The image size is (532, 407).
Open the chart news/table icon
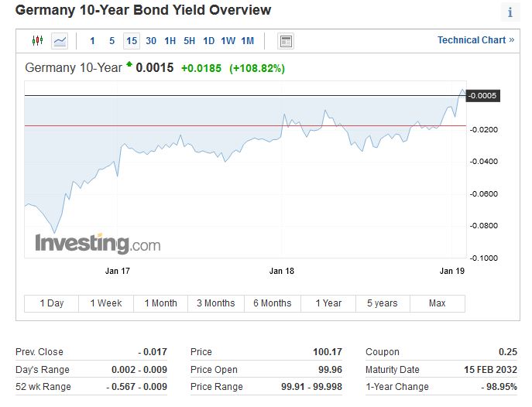(x=286, y=41)
